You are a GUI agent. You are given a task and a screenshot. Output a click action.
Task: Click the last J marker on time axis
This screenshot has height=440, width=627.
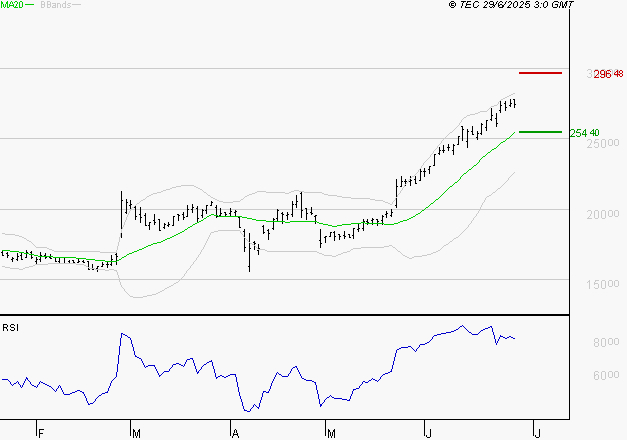point(536,433)
